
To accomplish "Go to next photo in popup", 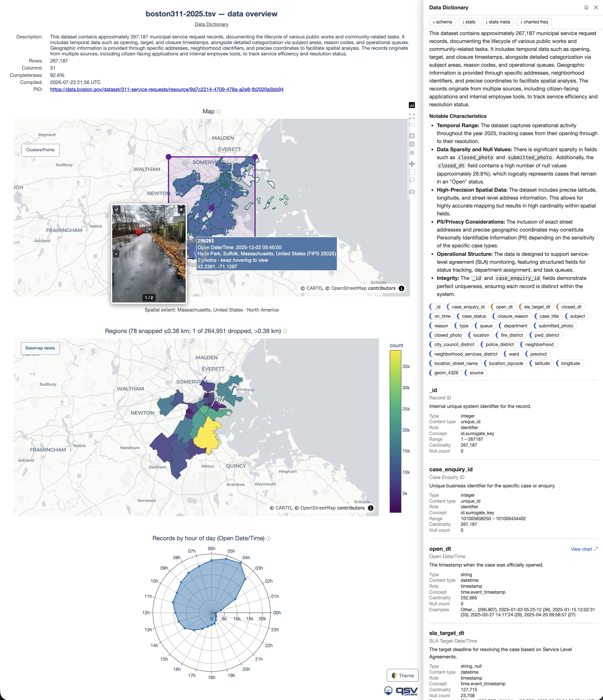I will pyautogui.click(x=182, y=253).
